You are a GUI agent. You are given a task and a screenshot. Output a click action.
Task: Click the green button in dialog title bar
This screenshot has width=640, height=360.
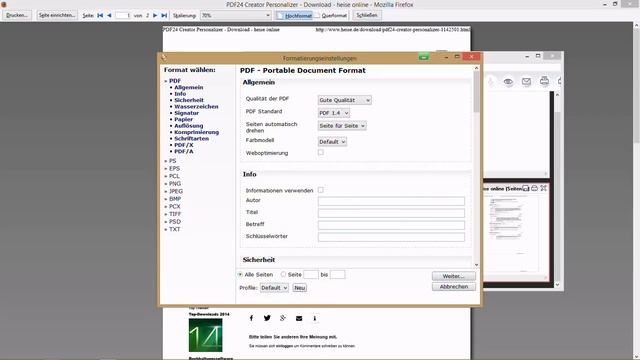[x=424, y=57]
